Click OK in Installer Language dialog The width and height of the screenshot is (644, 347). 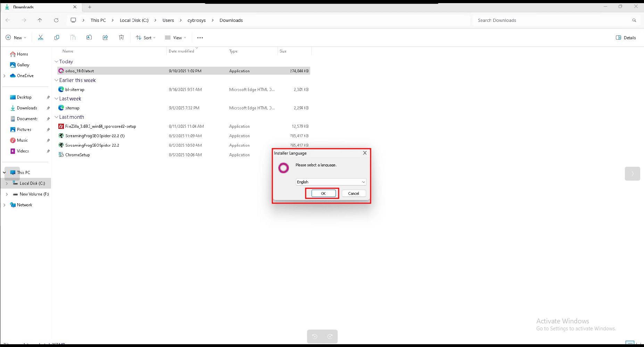[x=323, y=193]
